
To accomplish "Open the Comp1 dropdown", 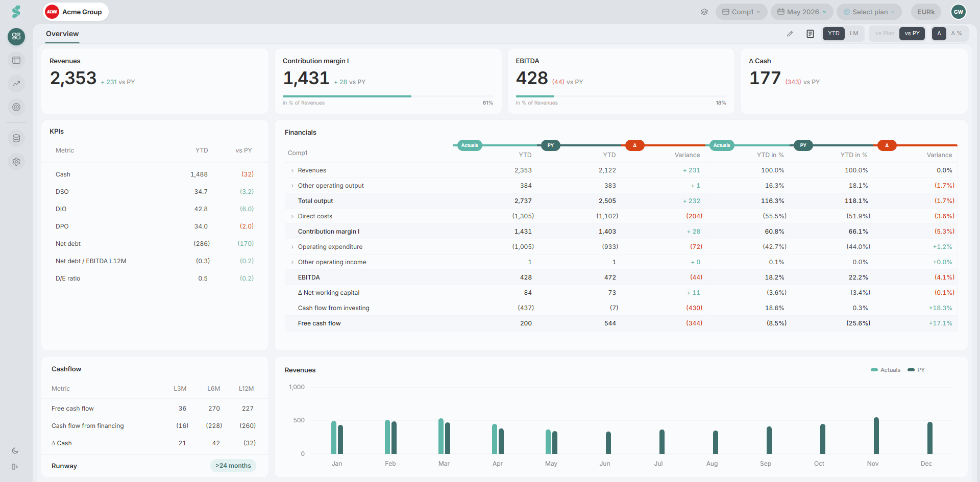I will click(741, 12).
